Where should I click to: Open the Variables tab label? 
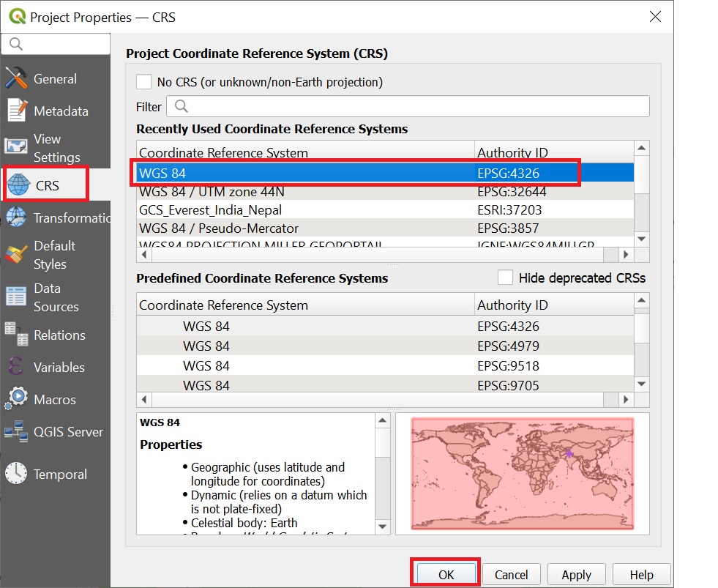59,367
